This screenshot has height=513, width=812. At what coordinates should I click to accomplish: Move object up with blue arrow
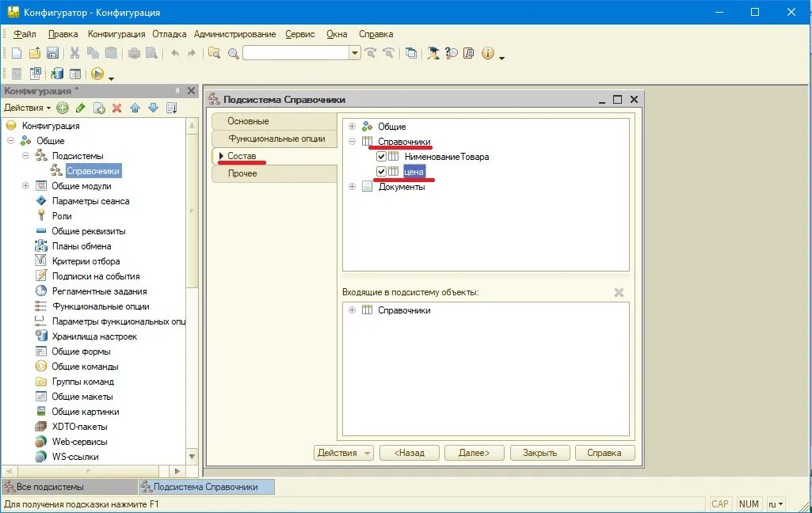click(135, 108)
